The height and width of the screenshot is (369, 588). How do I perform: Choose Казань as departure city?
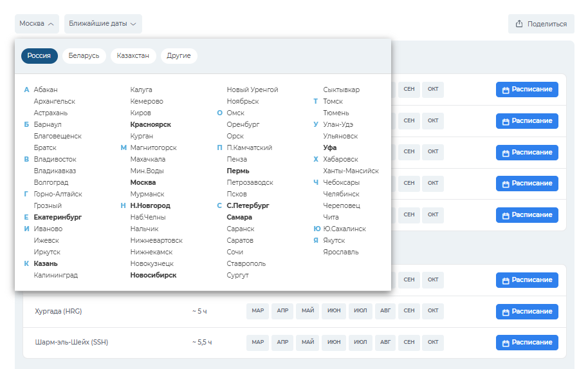coord(46,263)
